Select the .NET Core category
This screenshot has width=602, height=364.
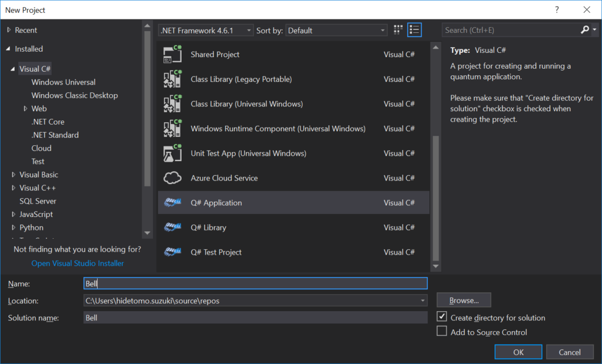click(x=48, y=122)
